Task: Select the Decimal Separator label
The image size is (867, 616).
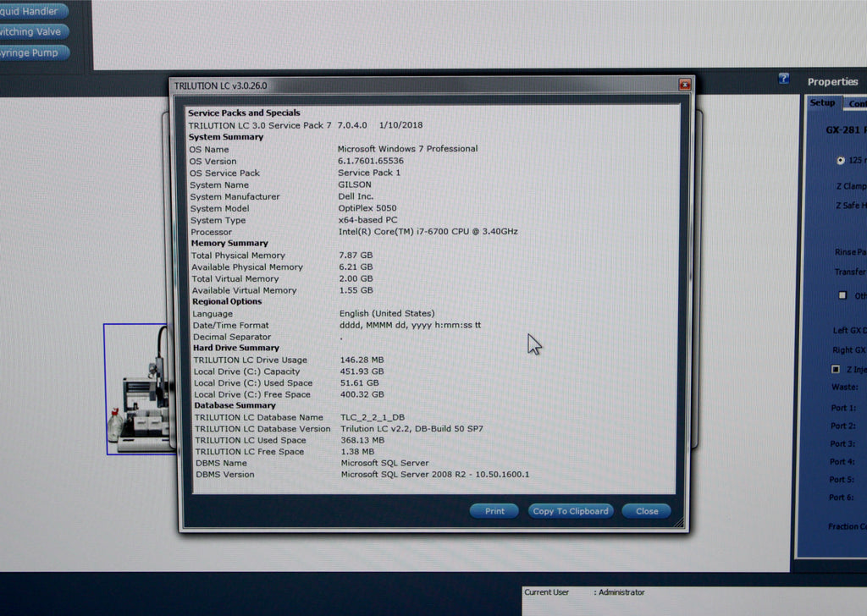Action: pos(232,337)
